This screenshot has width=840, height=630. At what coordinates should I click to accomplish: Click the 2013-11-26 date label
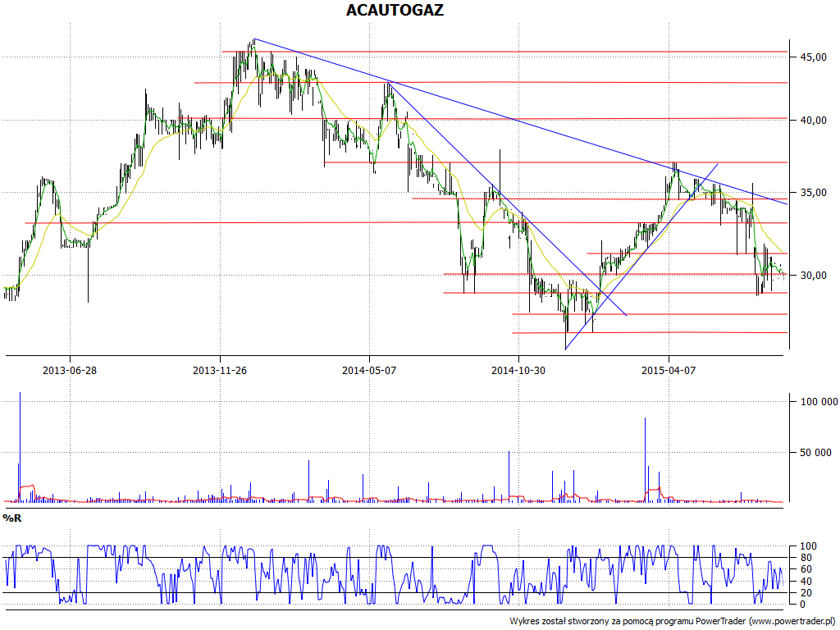(x=220, y=370)
